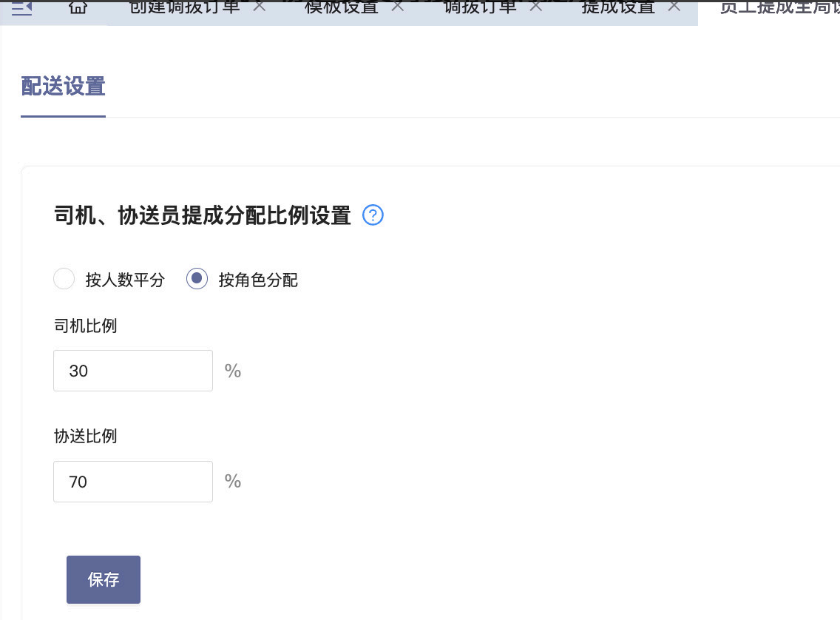Open the 模板设置 tab
The image size is (840, 620).
coord(341,7)
